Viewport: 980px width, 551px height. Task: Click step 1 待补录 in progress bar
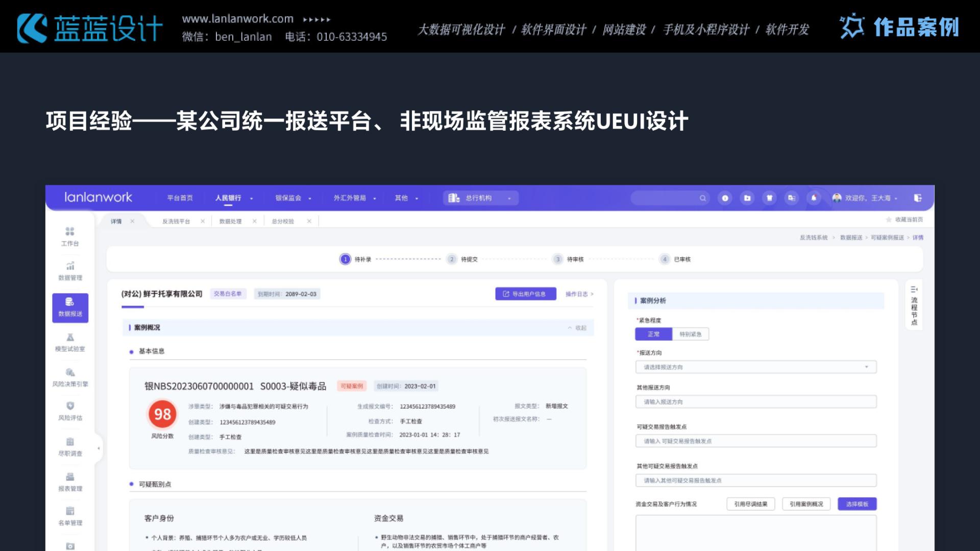(x=356, y=259)
